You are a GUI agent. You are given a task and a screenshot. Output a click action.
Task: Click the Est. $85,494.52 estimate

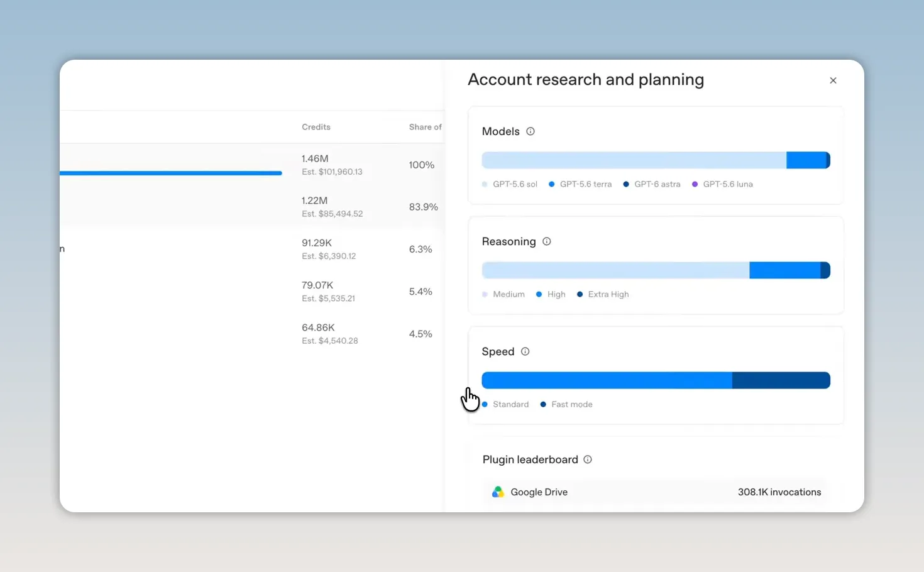pyautogui.click(x=333, y=214)
